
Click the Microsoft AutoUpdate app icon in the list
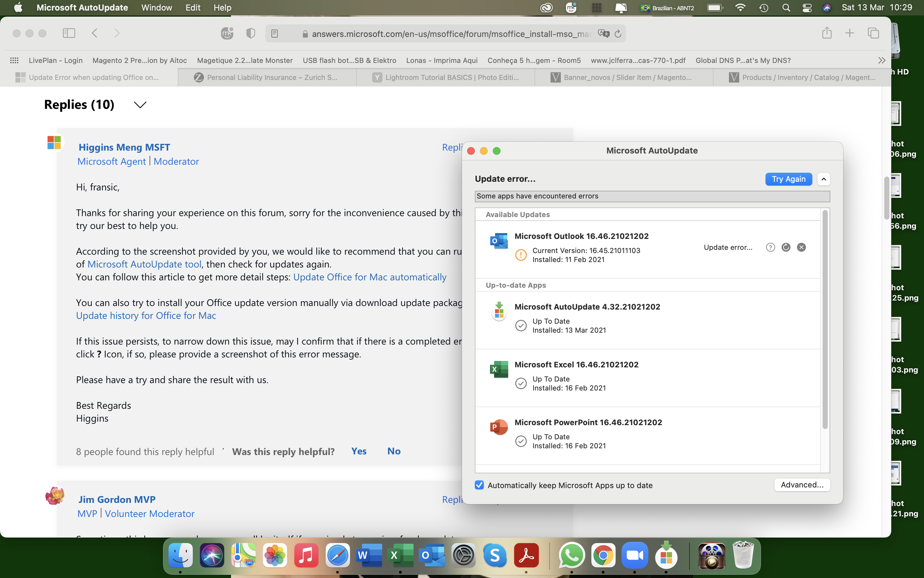pos(499,311)
